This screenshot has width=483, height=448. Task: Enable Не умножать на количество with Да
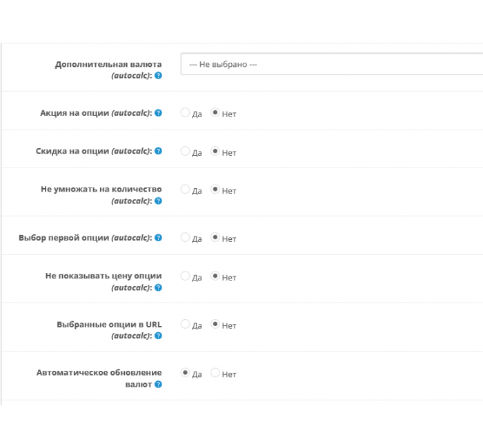[x=185, y=190]
